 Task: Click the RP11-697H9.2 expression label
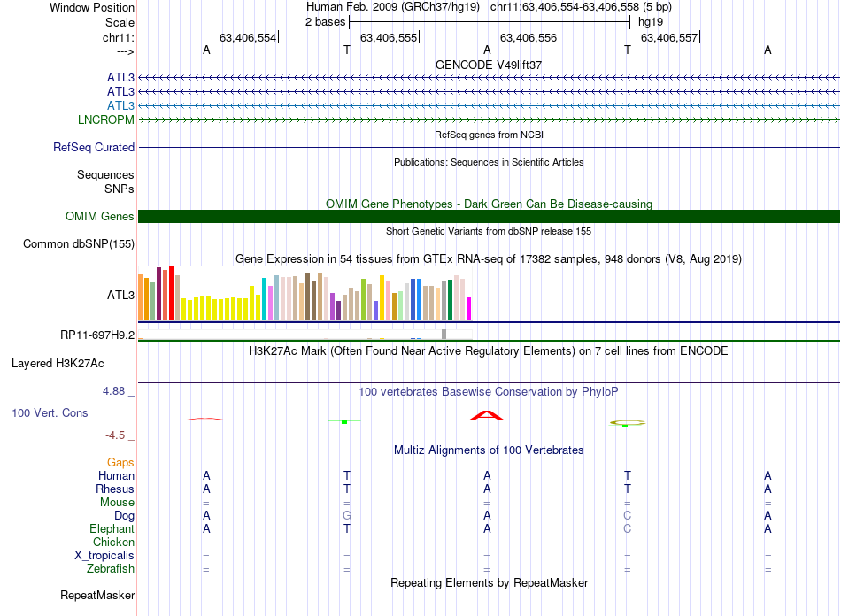click(x=97, y=335)
